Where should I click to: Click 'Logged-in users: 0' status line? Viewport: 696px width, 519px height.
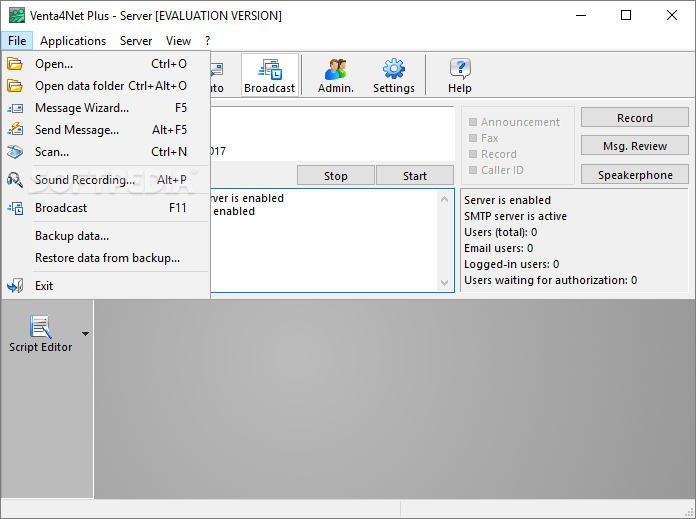[x=511, y=264]
